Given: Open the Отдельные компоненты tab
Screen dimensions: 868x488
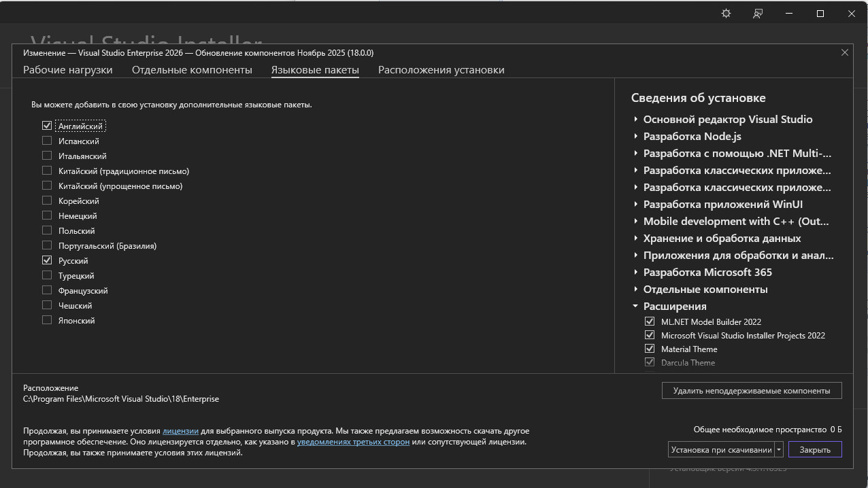Looking at the screenshot, I should [192, 70].
